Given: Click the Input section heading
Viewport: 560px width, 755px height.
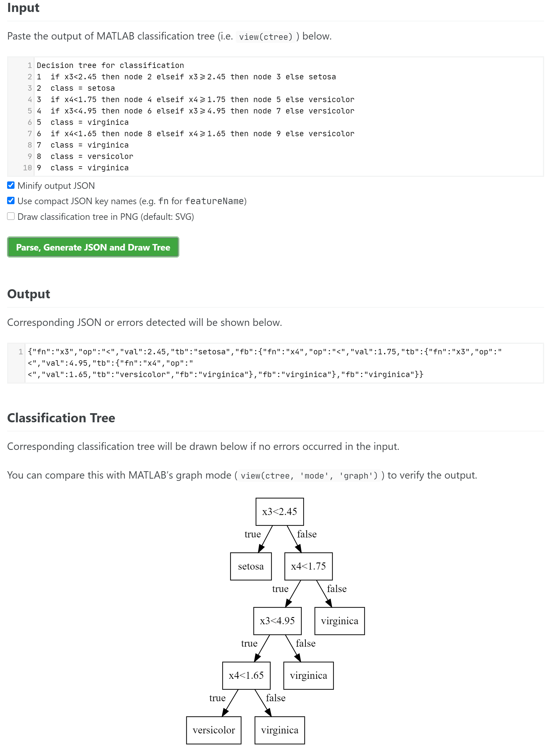Looking at the screenshot, I should pos(23,8).
